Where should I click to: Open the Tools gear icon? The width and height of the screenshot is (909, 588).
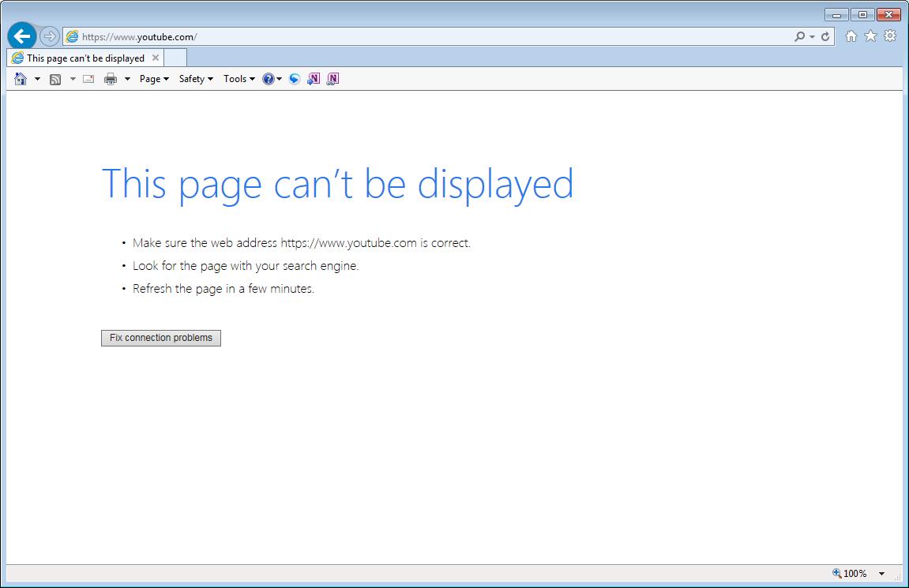click(x=890, y=36)
